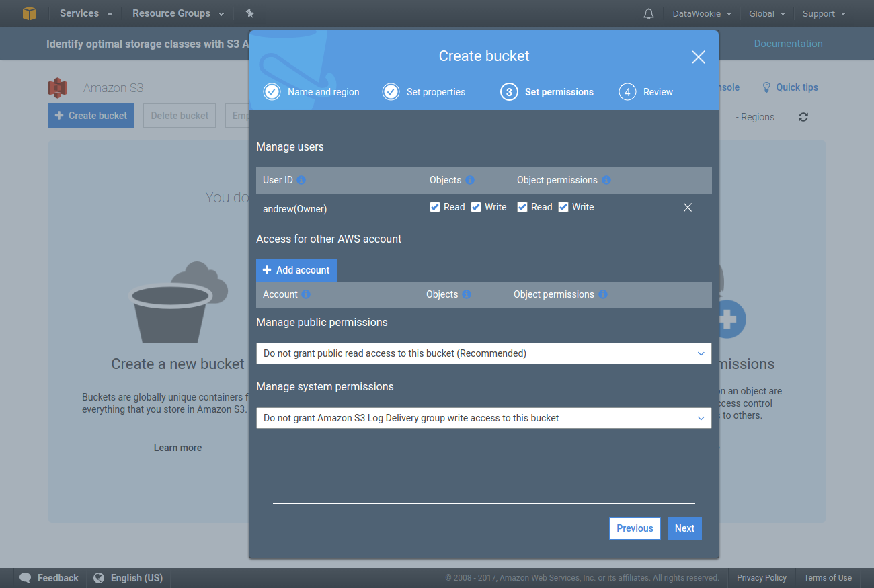
Task: Open the notifications bell icon
Action: click(x=648, y=13)
